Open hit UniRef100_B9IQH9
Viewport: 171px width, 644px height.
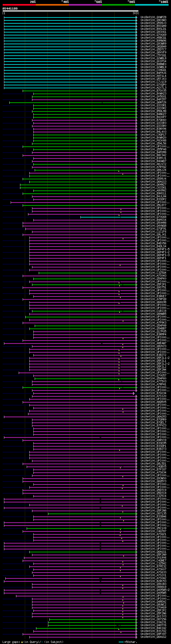(x=153, y=26)
